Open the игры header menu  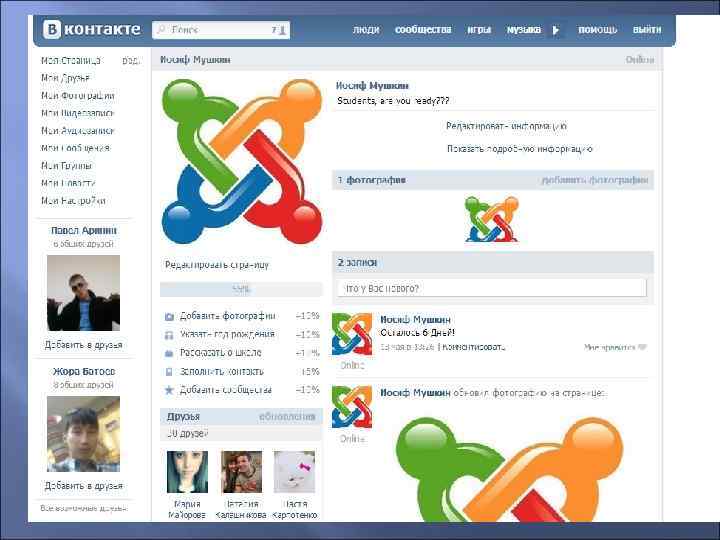pyautogui.click(x=479, y=30)
